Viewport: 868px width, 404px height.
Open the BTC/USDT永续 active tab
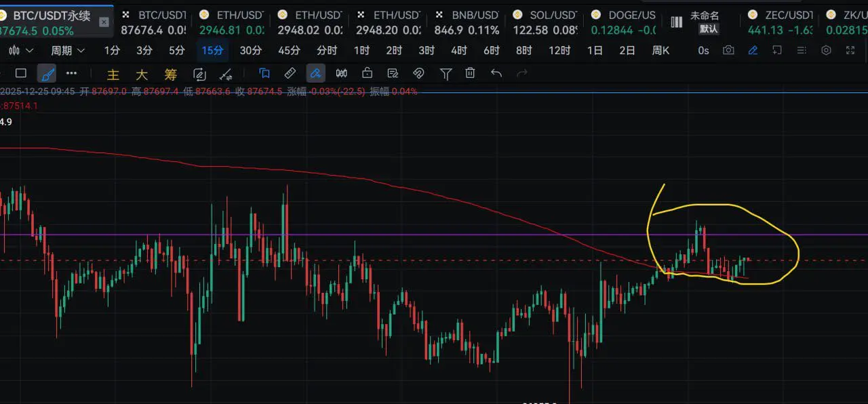52,22
